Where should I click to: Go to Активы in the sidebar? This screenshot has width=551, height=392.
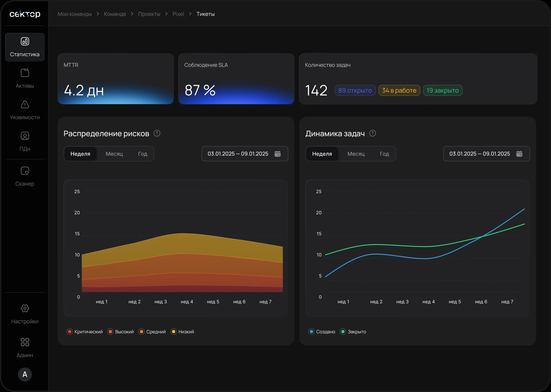pos(25,79)
